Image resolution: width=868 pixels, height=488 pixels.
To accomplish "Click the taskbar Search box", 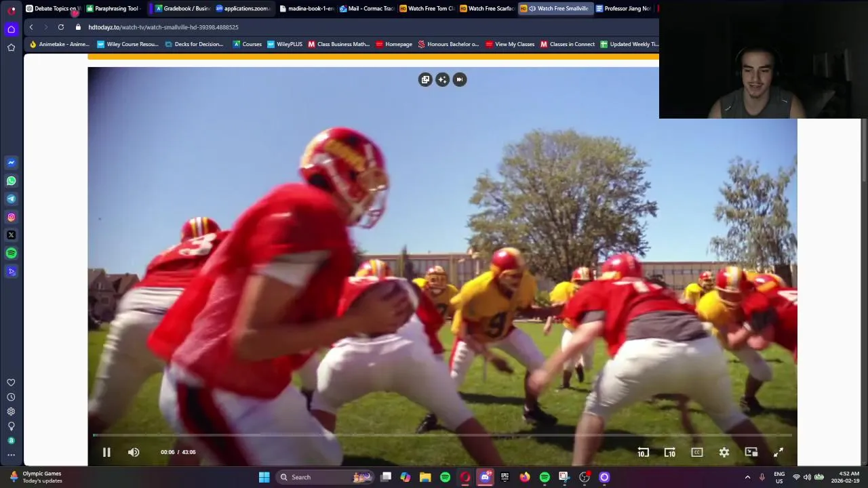I will pos(325,477).
